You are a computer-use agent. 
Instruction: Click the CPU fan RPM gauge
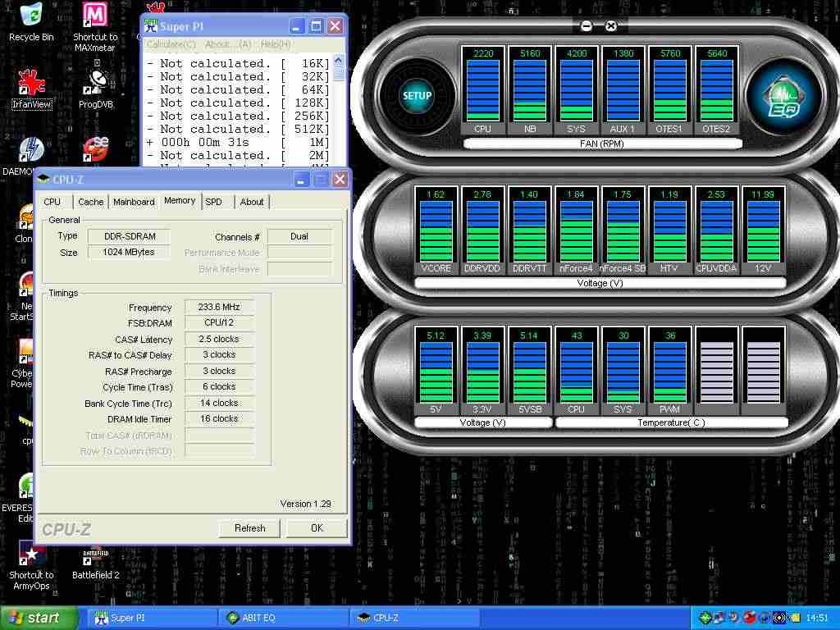click(482, 90)
